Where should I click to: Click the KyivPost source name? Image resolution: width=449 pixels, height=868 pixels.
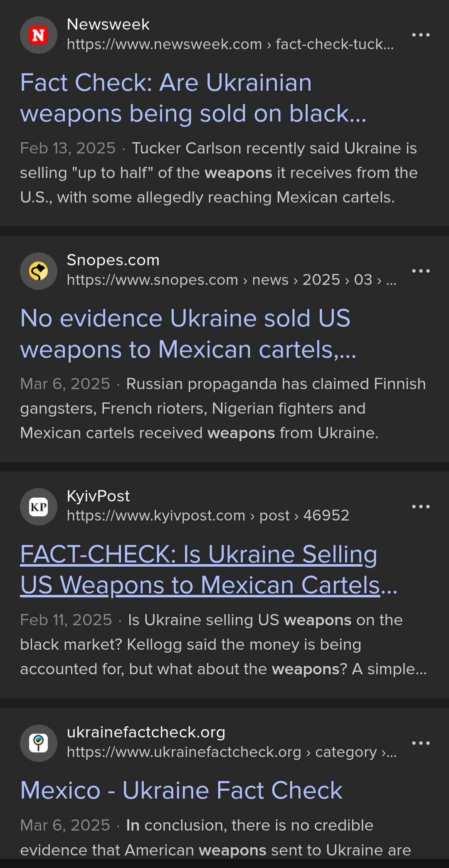[98, 496]
